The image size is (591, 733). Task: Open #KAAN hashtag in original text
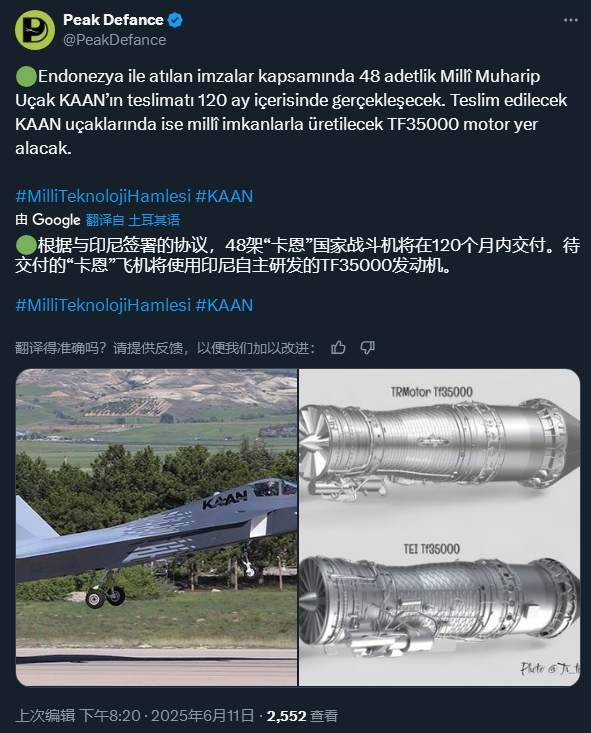(224, 196)
